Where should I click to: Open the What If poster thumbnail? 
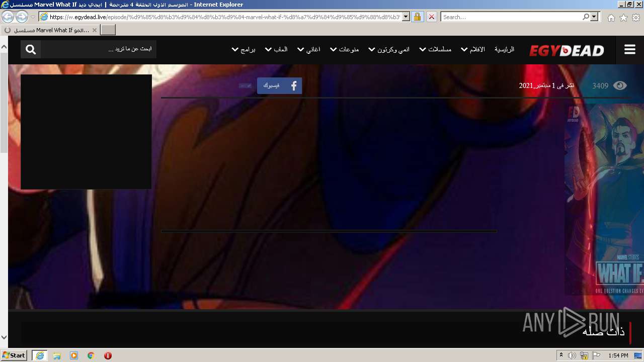604,199
